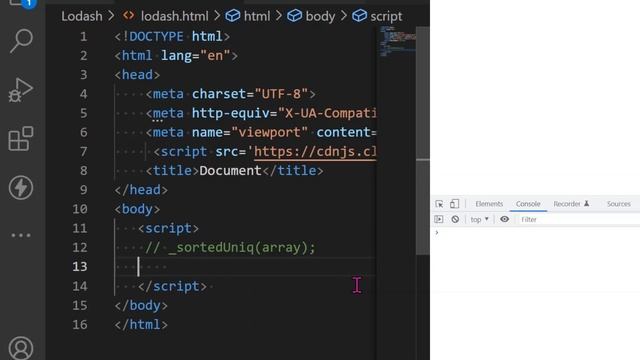Open the Search view in activity bar
640x360 pixels.
21,41
